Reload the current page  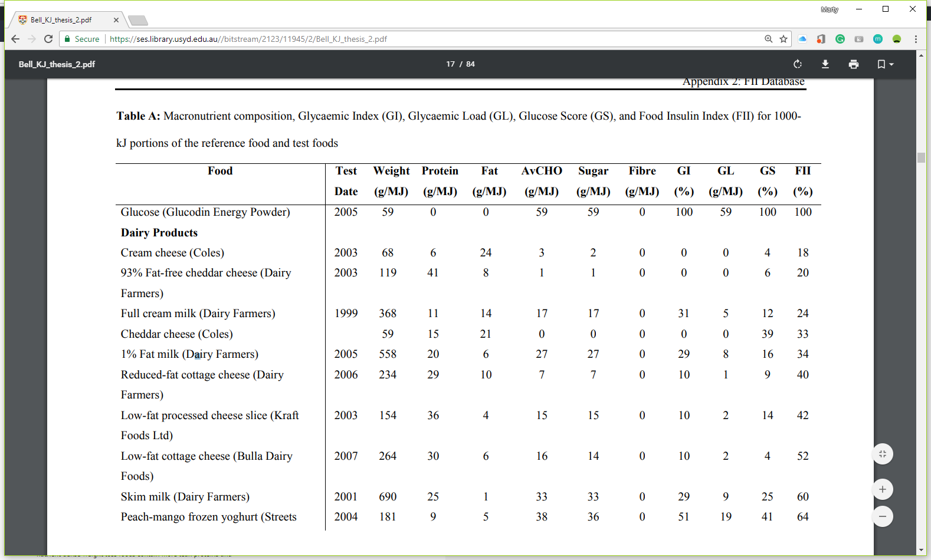(48, 39)
